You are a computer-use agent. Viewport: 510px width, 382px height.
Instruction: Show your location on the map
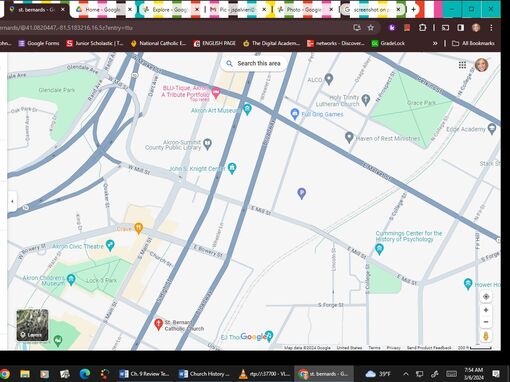click(x=486, y=296)
